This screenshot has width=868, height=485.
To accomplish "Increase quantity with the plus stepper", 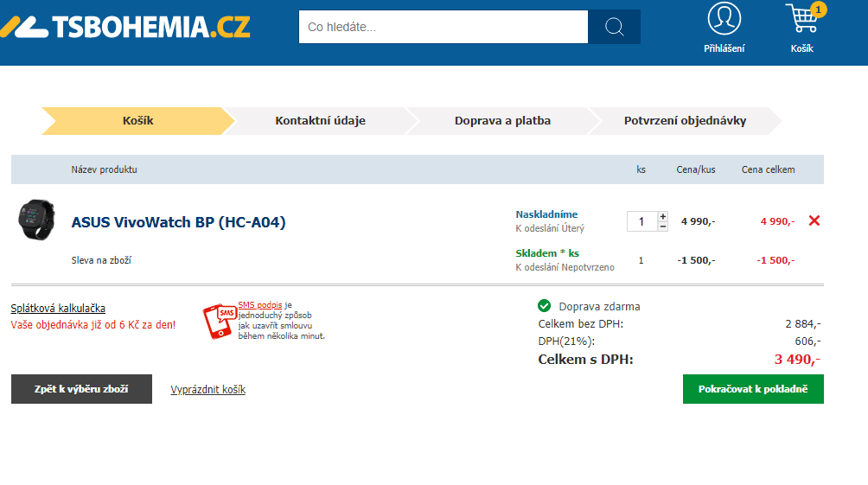I will (x=662, y=216).
